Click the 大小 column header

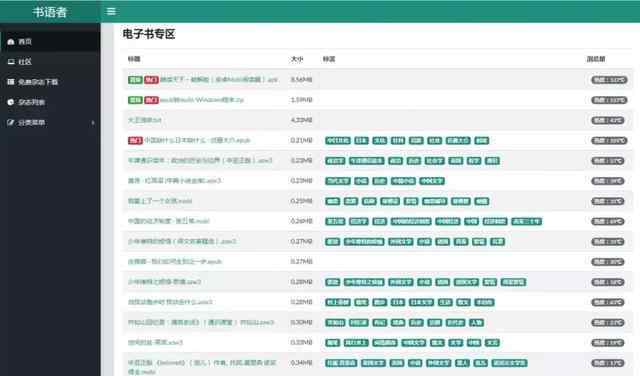pyautogui.click(x=297, y=59)
